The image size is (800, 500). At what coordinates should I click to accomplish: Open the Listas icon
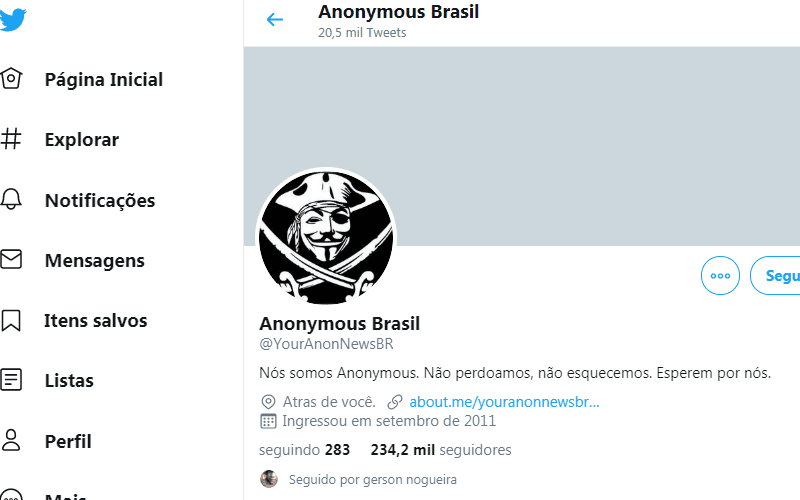11,380
